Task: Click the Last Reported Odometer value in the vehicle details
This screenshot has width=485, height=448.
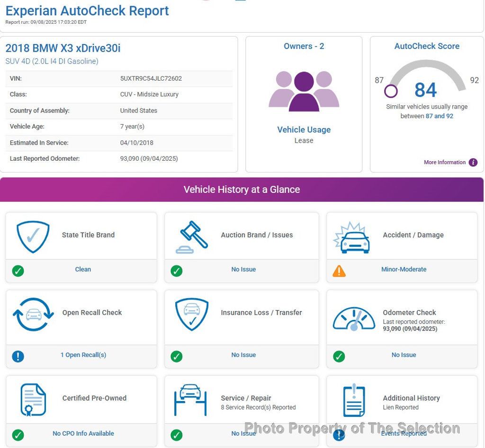Action: tap(149, 159)
